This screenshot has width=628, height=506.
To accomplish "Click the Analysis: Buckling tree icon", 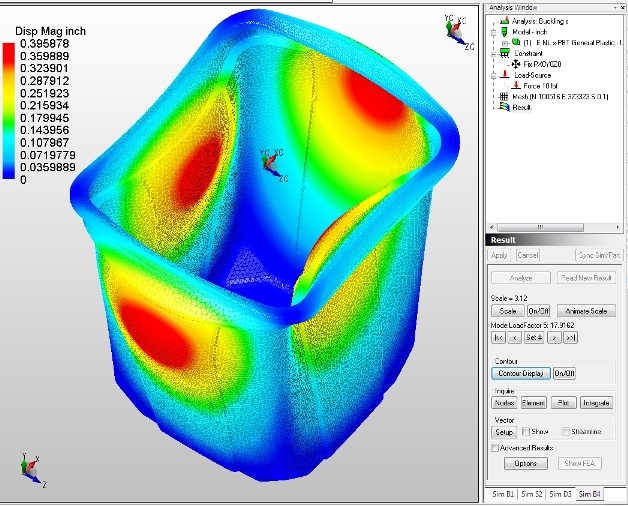I will 502,20.
